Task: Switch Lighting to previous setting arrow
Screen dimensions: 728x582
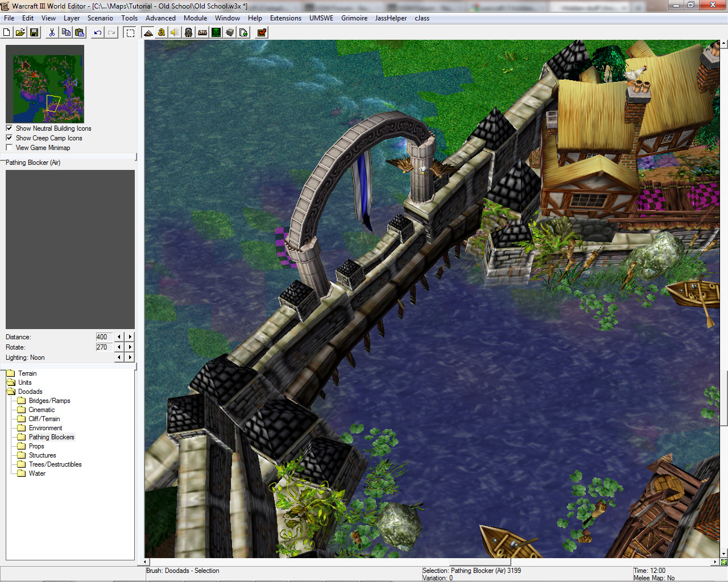Action: click(x=119, y=357)
